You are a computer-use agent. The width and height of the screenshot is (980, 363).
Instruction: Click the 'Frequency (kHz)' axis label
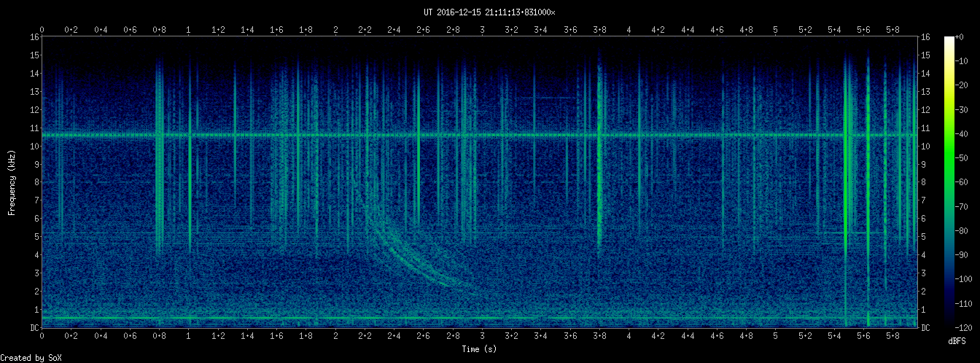tap(12, 182)
